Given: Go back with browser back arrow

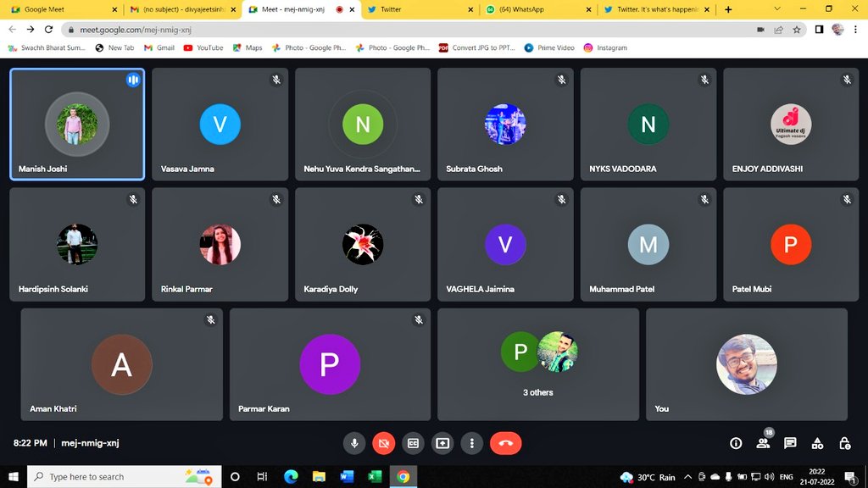Looking at the screenshot, I should coord(12,30).
